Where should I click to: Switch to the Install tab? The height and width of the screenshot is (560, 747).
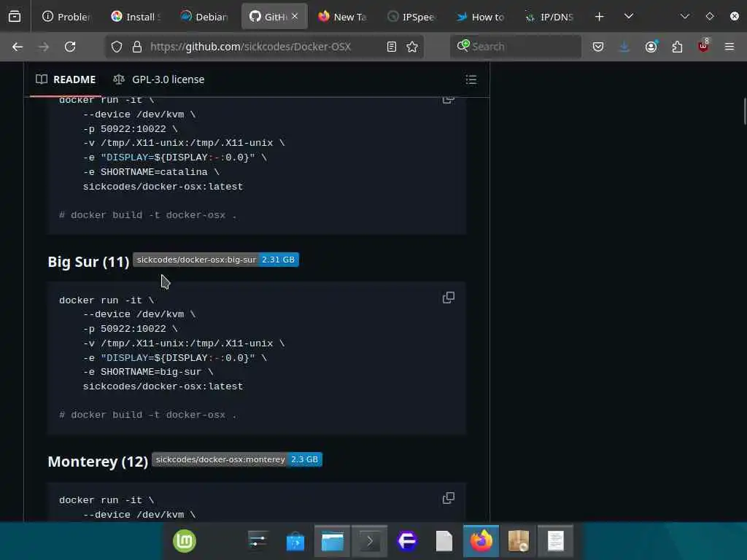(x=136, y=17)
